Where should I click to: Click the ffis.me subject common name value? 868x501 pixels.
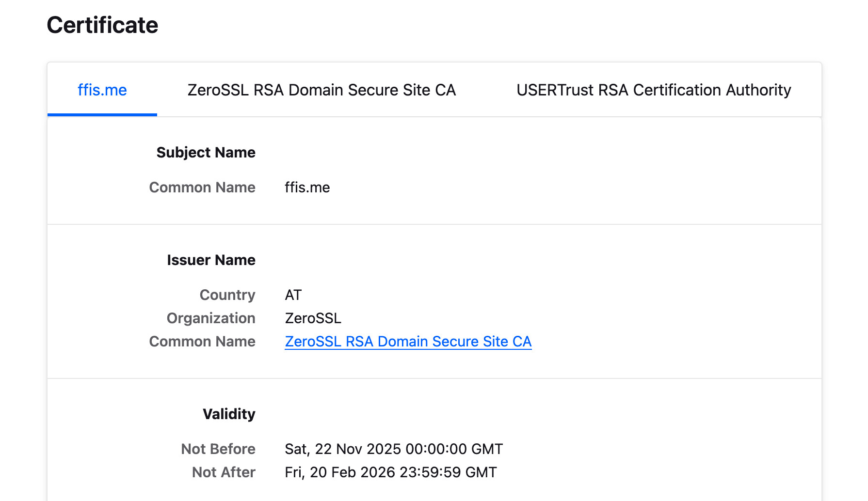(307, 188)
